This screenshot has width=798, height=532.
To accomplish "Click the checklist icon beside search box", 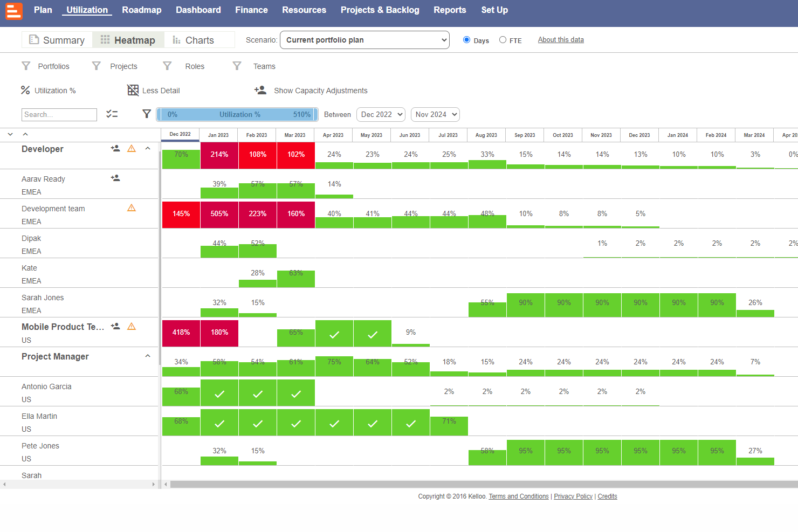I will coord(112,114).
